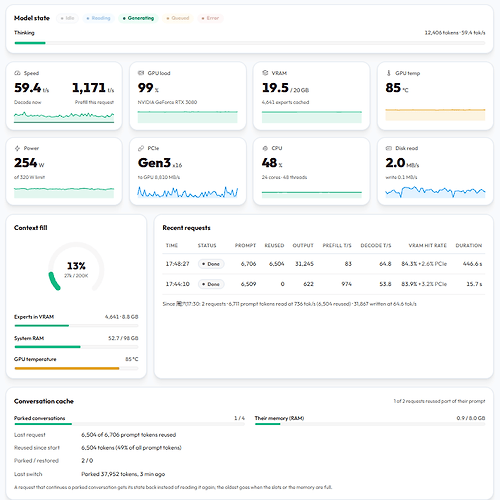The image size is (500, 500).
Task: Click the GPU temp thermometer icon
Action: pyautogui.click(x=389, y=73)
